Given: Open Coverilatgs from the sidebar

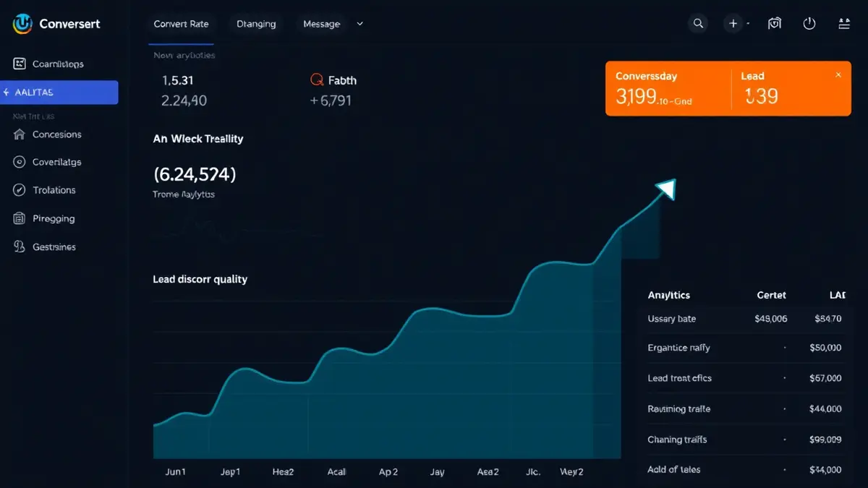Looking at the screenshot, I should [56, 163].
